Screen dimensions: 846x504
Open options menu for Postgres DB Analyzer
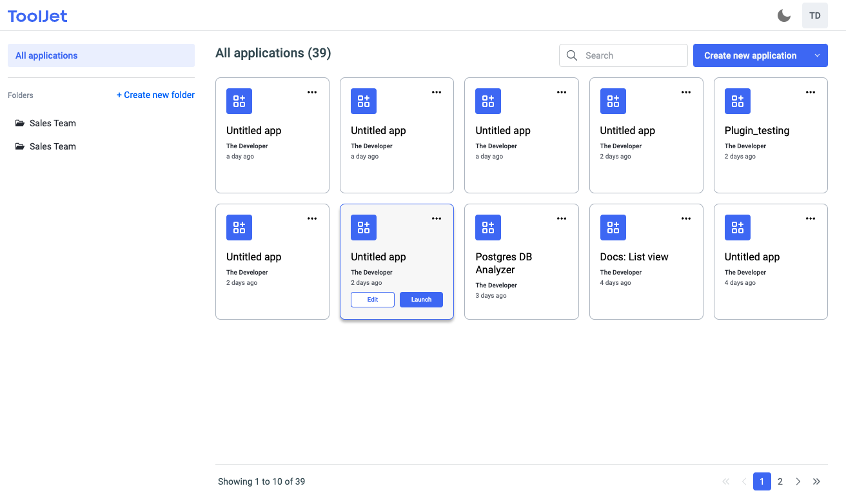pyautogui.click(x=561, y=218)
